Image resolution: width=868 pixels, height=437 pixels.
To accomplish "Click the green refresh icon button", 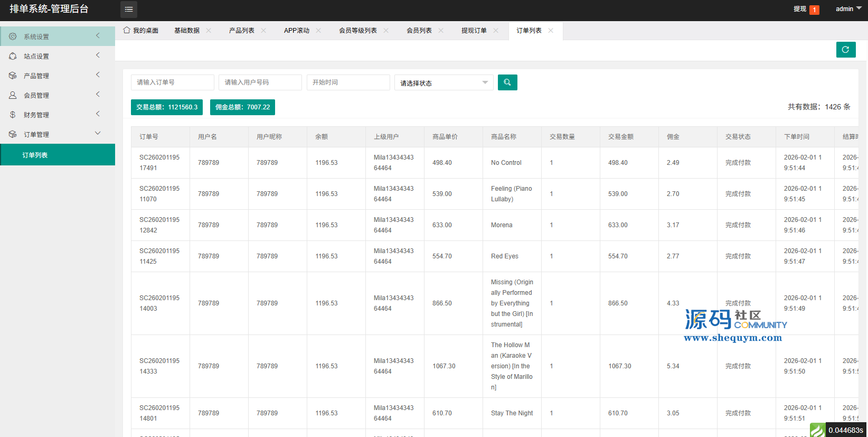I will click(x=845, y=50).
